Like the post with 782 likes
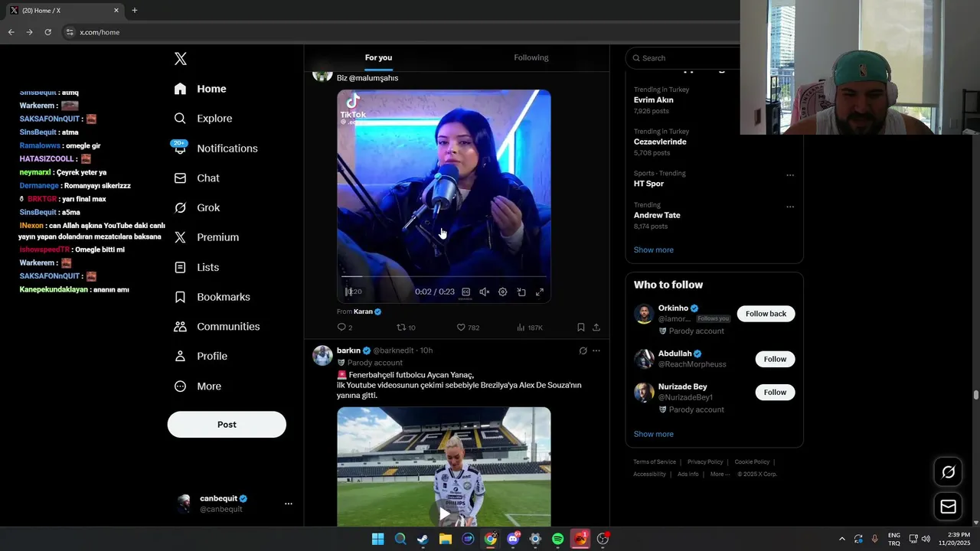 (x=468, y=328)
